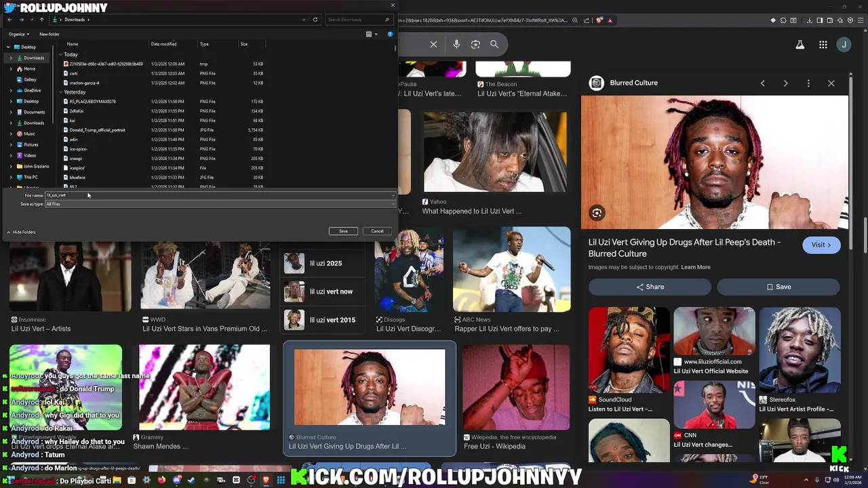The image size is (868, 488).
Task: Select Videos in navigation pane
Action: [30, 155]
